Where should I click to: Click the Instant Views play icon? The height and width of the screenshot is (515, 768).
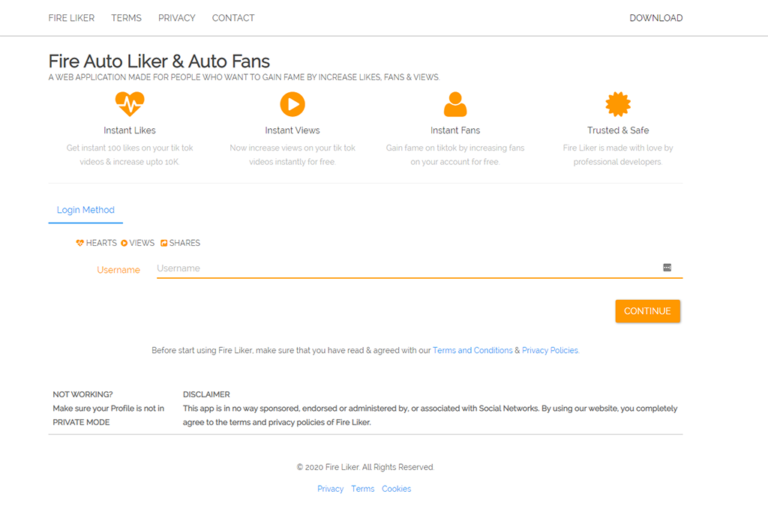pyautogui.click(x=292, y=103)
